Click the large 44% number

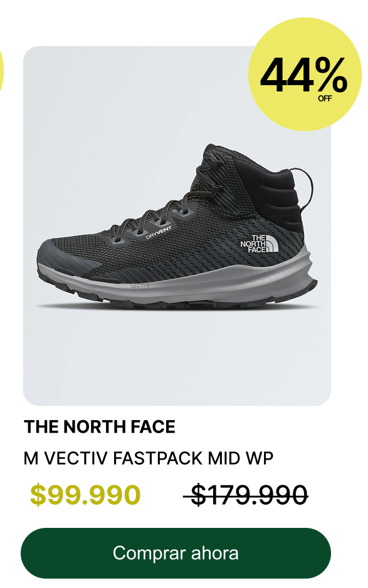click(303, 75)
